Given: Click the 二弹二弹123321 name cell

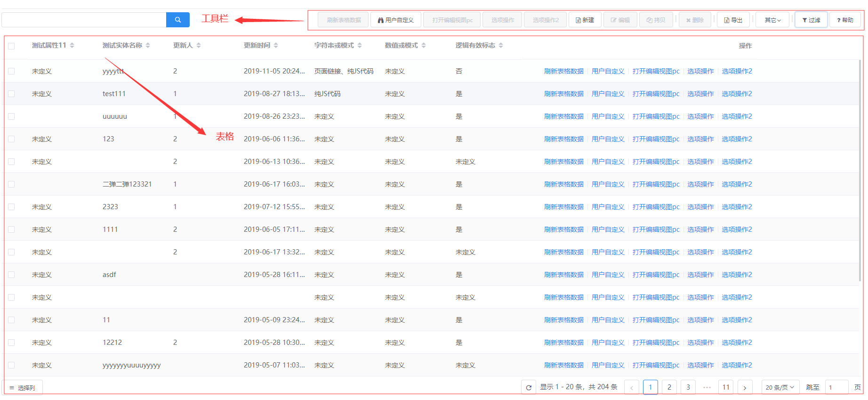Looking at the screenshot, I should point(127,184).
